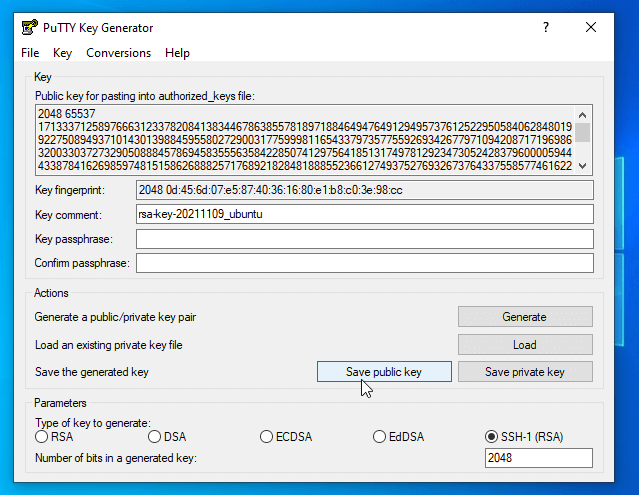The width and height of the screenshot is (639, 495).
Task: Click the 'Actions' group heading
Action: 51,293
